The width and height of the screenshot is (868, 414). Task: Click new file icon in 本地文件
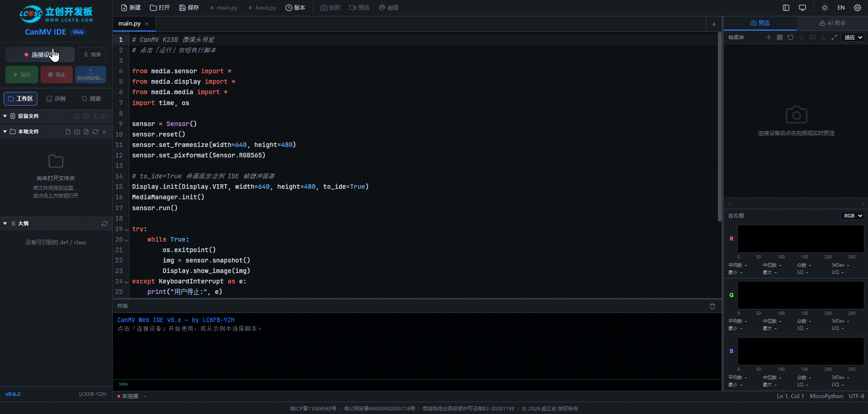[68, 131]
